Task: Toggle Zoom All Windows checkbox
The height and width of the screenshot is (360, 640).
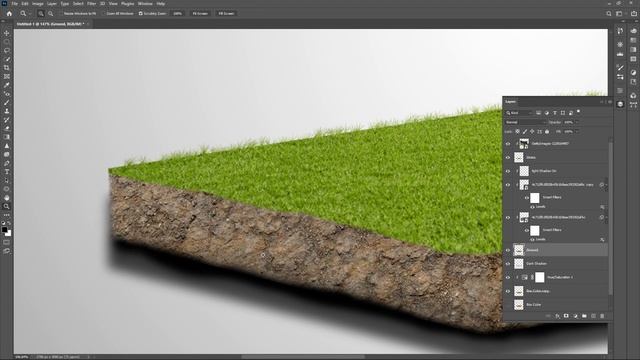Action: 104,13
